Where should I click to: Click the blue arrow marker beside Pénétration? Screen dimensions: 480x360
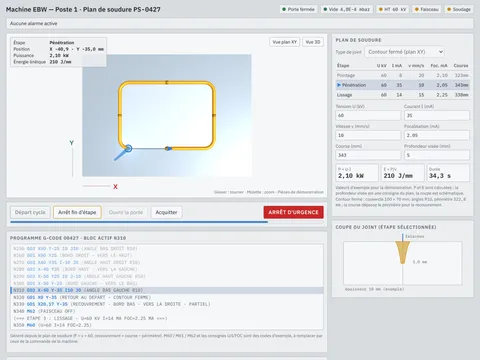coord(339,85)
